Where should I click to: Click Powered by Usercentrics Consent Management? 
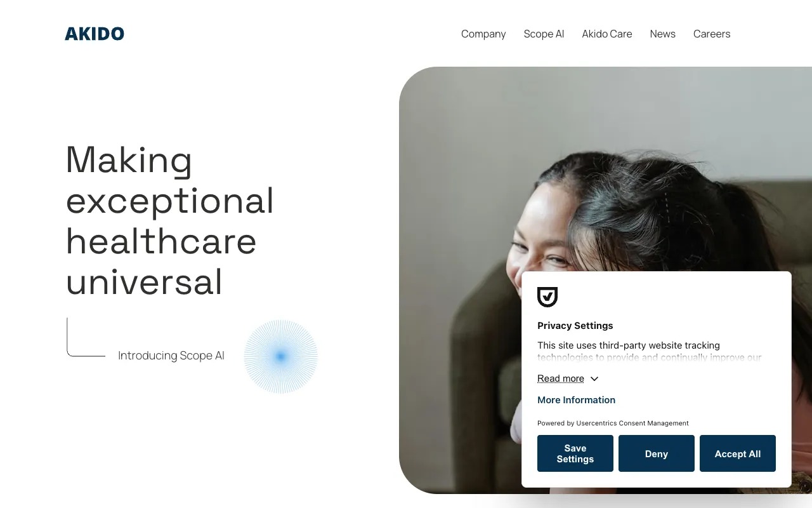613,423
